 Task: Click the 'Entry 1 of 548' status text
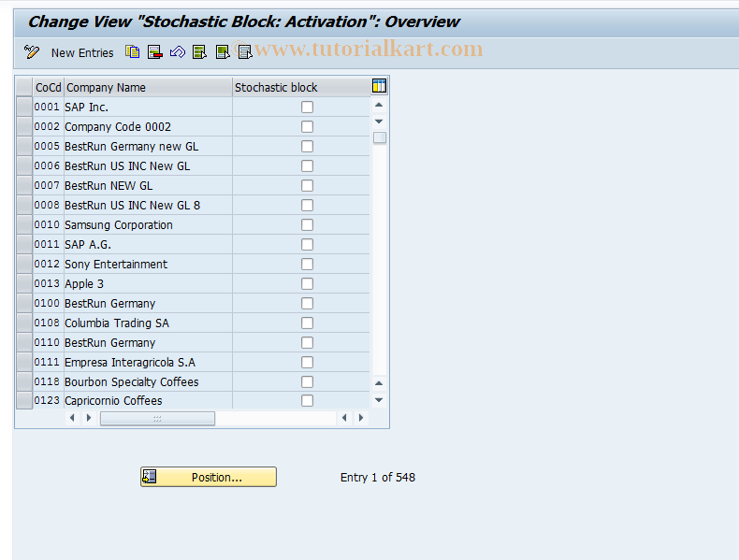click(x=378, y=477)
